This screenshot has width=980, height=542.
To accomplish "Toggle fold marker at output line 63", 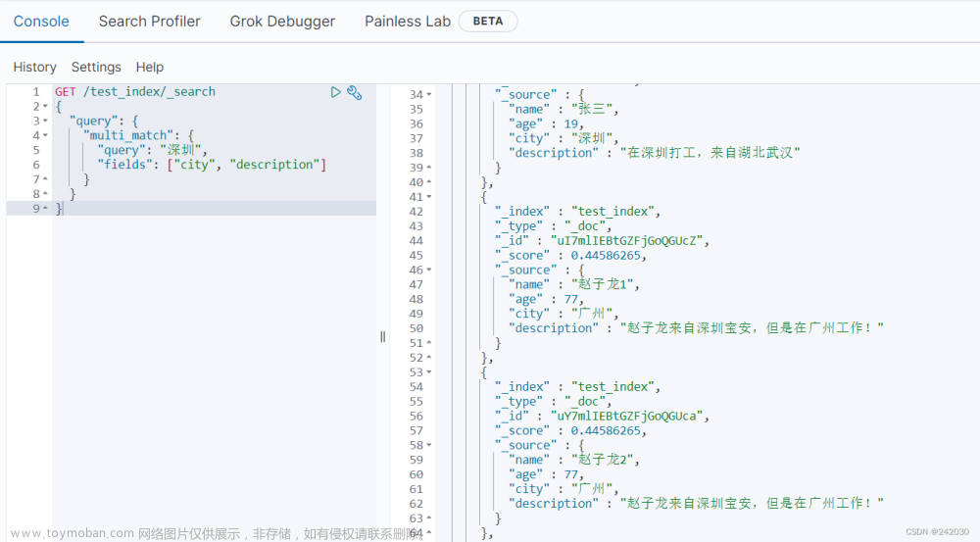I will point(429,518).
